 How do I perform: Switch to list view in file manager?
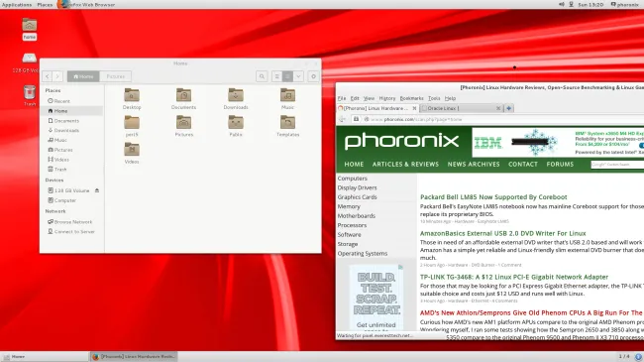pos(276,76)
